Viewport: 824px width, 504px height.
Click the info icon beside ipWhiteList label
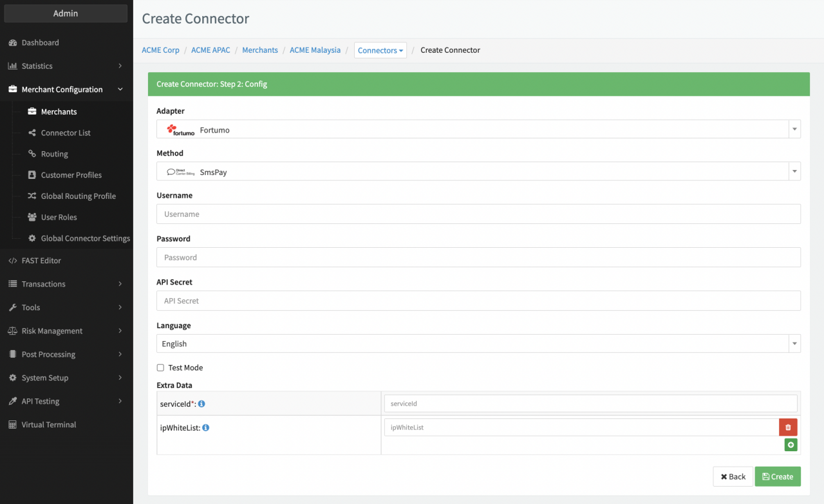206,427
